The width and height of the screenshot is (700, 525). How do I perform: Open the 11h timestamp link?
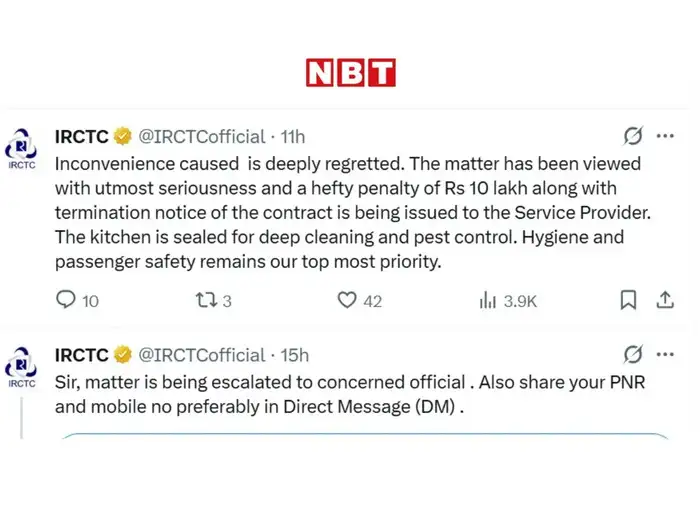coord(292,136)
